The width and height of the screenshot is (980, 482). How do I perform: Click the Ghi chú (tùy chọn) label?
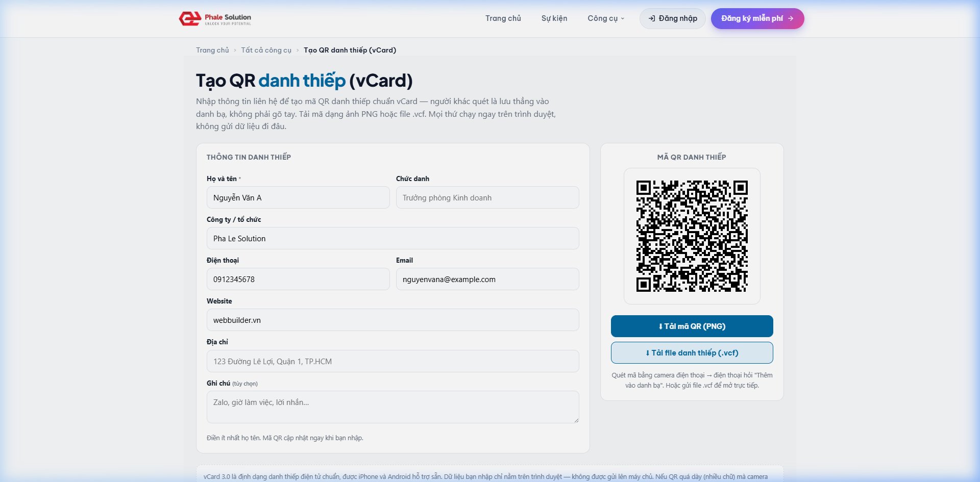[x=232, y=383]
